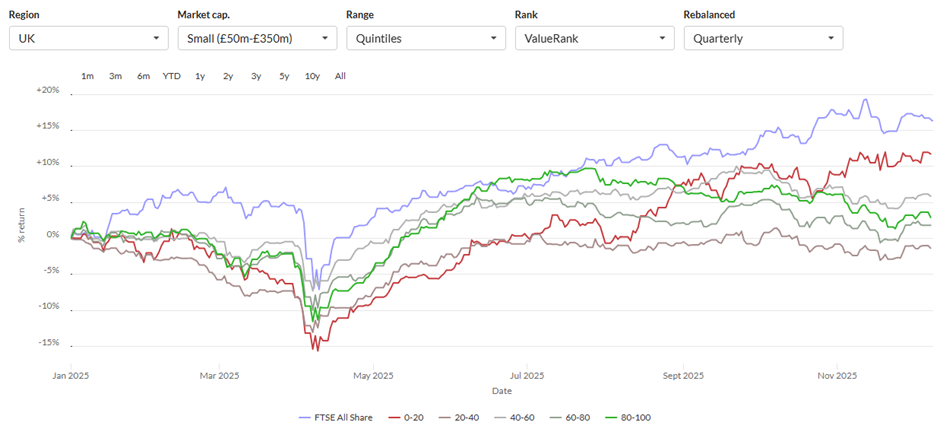Select the 3m time range

click(x=115, y=76)
